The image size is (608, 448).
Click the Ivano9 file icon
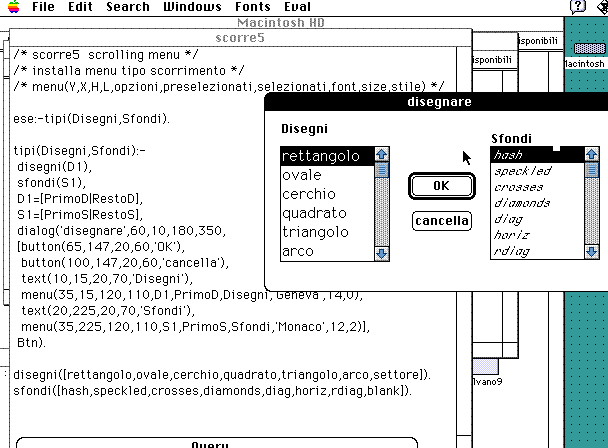pos(485,367)
